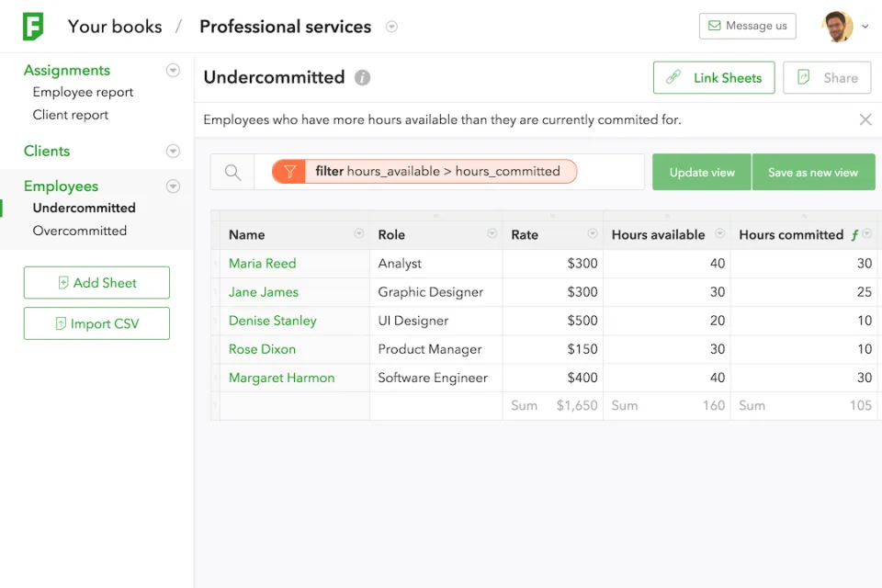882x588 pixels.
Task: Click the info icon beside Undercommitted title
Action: 362,78
